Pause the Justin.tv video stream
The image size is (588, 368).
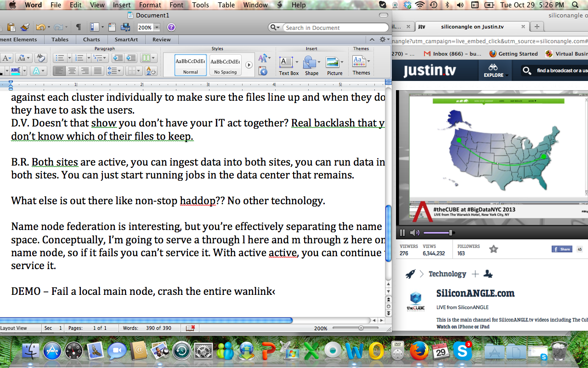click(x=402, y=233)
